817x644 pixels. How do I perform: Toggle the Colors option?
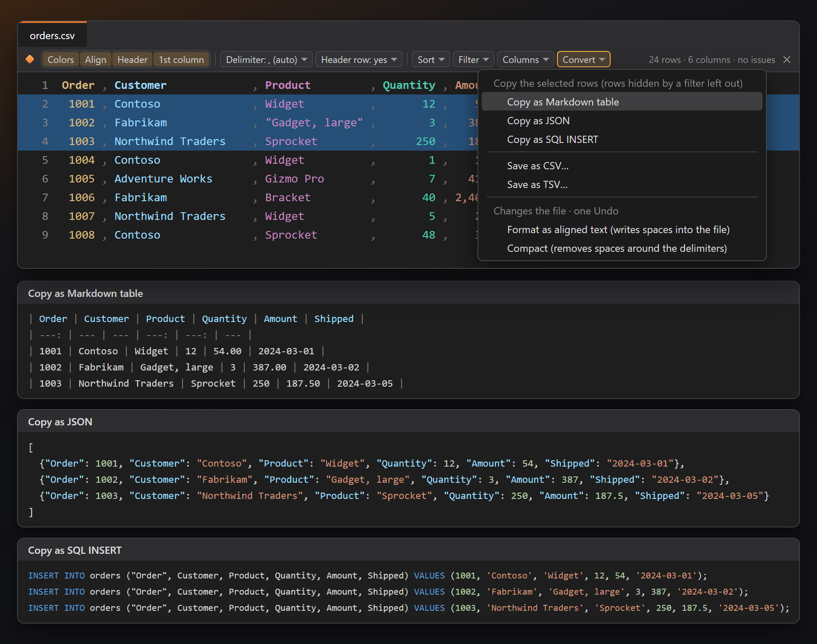pyautogui.click(x=60, y=60)
